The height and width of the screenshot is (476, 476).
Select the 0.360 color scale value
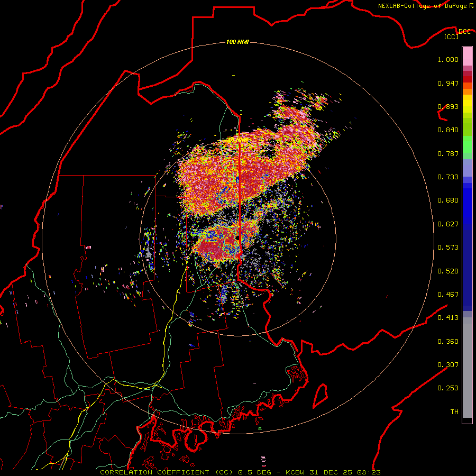pos(448,342)
